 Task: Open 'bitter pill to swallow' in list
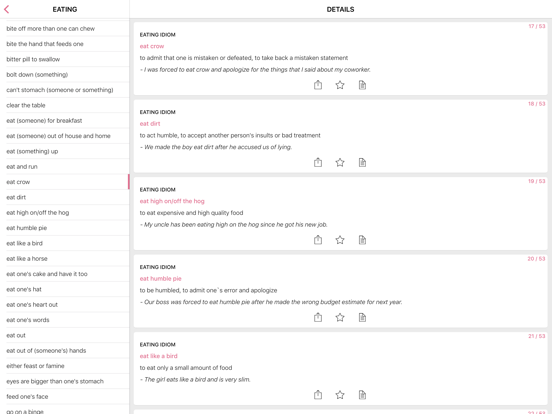(x=65, y=59)
